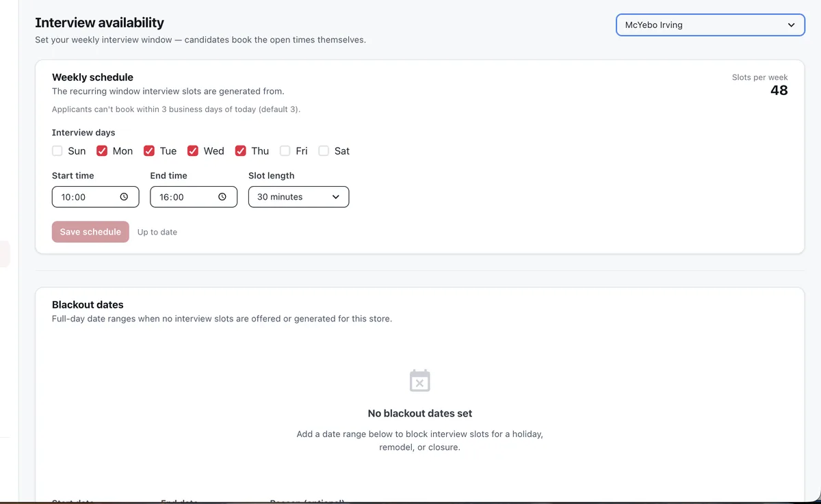821x504 pixels.
Task: Click the Slots per week value 48
Action: (x=779, y=91)
